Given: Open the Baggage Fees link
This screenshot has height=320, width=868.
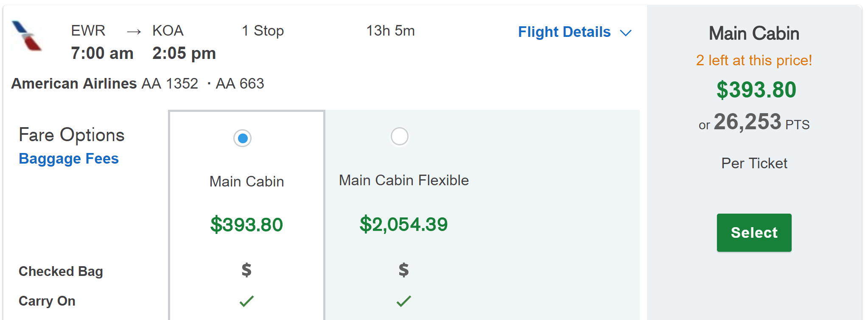Looking at the screenshot, I should click(x=69, y=159).
